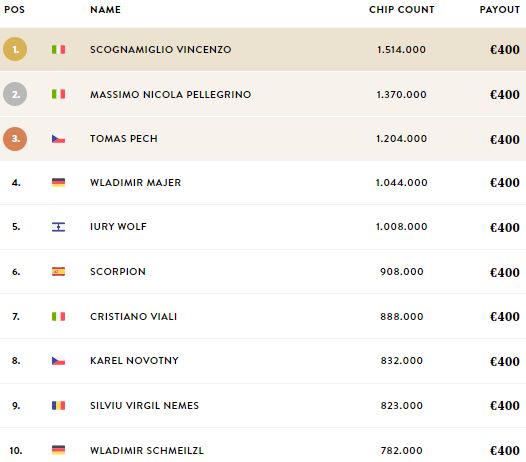Select the Wladimir Schmeilzl name
This screenshot has width=526, height=462.
pyautogui.click(x=147, y=450)
